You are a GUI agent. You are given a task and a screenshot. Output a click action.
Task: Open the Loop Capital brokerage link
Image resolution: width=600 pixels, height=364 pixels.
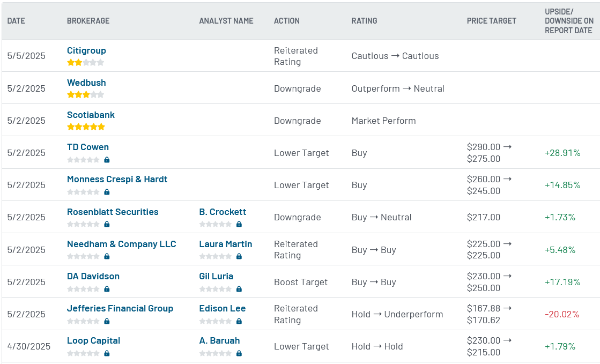[93, 340]
